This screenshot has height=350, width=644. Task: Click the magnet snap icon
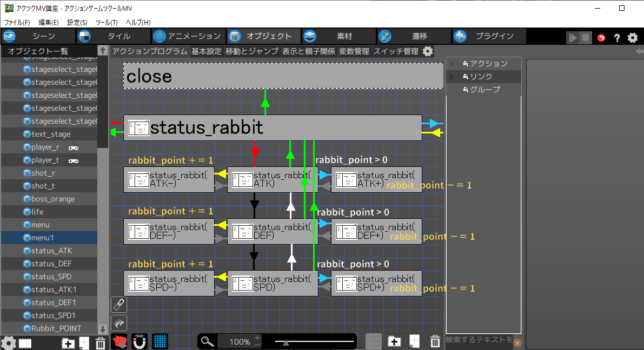[140, 341]
